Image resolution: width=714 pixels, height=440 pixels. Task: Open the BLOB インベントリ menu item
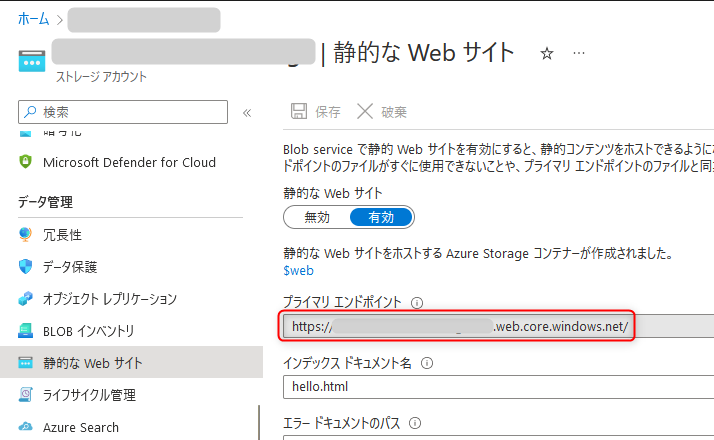pos(89,331)
